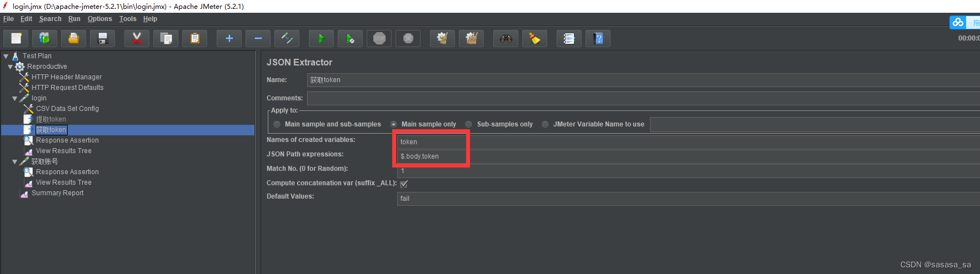Open the Help menu
This screenshot has width=980, height=274.
pos(150,19)
